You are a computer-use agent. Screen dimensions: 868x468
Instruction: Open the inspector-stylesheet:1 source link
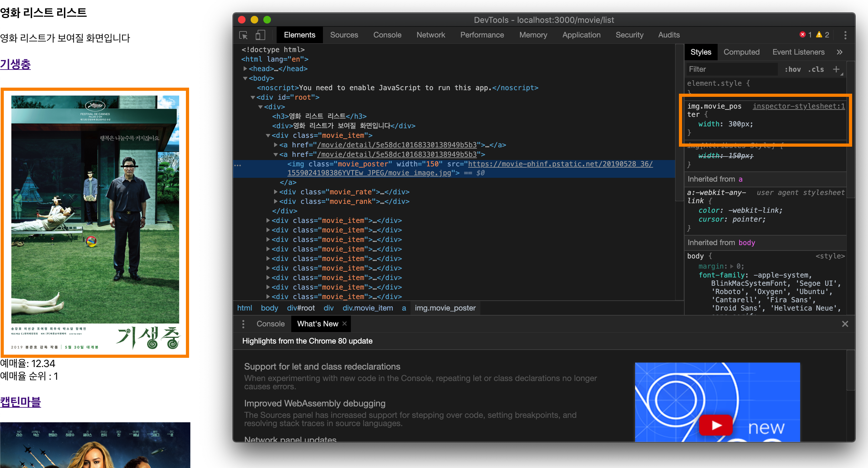pos(799,106)
